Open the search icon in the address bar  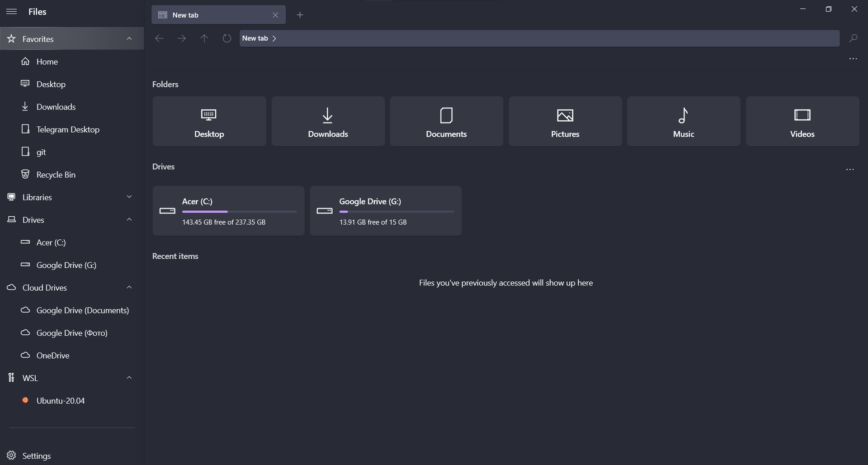(853, 38)
